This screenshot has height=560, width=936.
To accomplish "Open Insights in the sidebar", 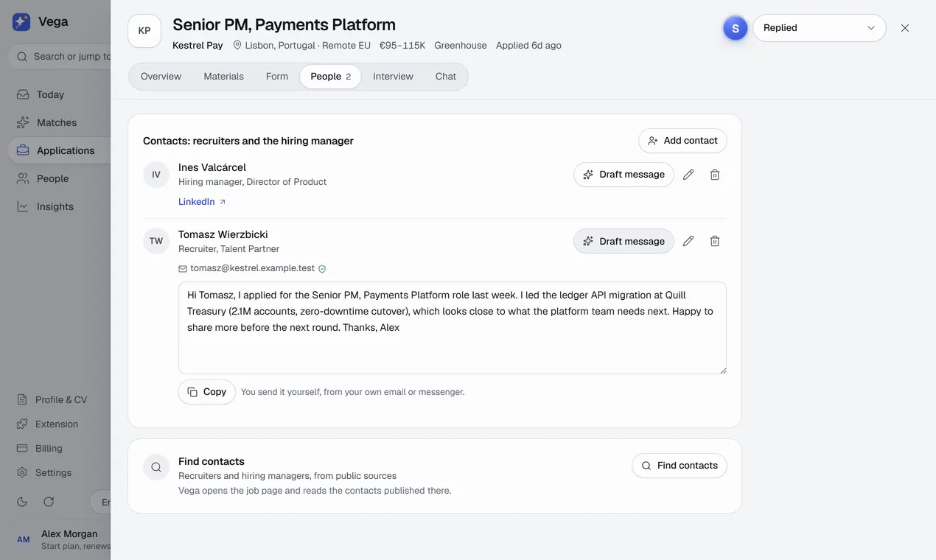I will [x=55, y=206].
